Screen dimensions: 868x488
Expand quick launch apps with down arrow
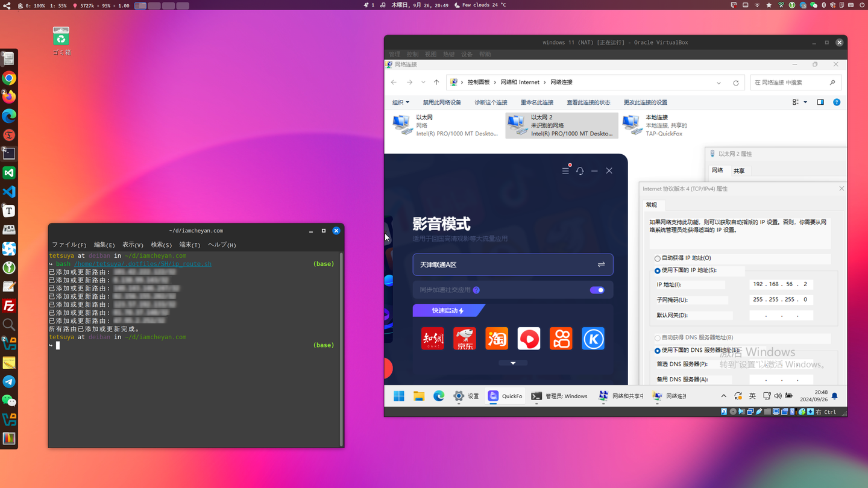pos(513,363)
